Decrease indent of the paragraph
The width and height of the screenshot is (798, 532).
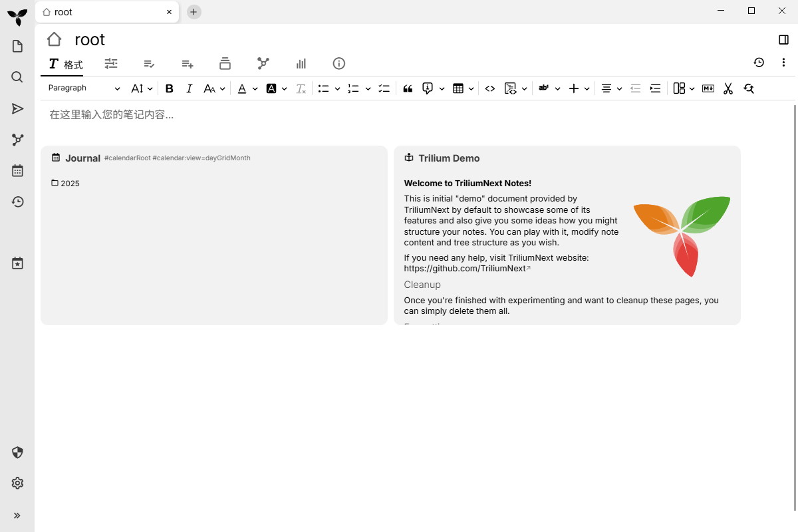[x=635, y=88]
